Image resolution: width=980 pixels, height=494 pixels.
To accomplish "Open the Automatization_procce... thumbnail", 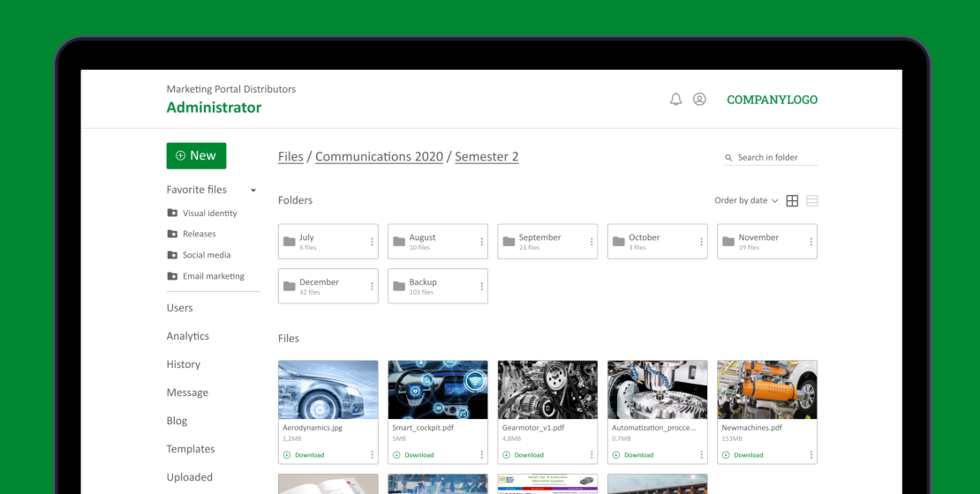I will click(658, 390).
